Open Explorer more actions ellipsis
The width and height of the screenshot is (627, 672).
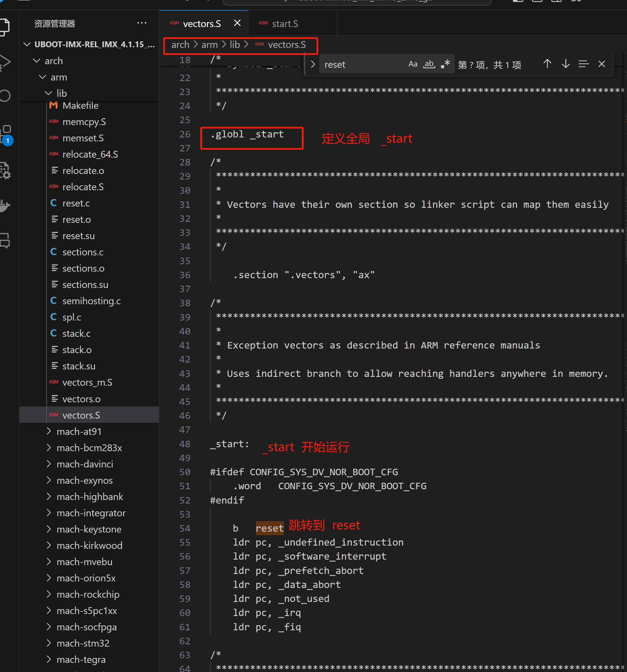coord(142,23)
